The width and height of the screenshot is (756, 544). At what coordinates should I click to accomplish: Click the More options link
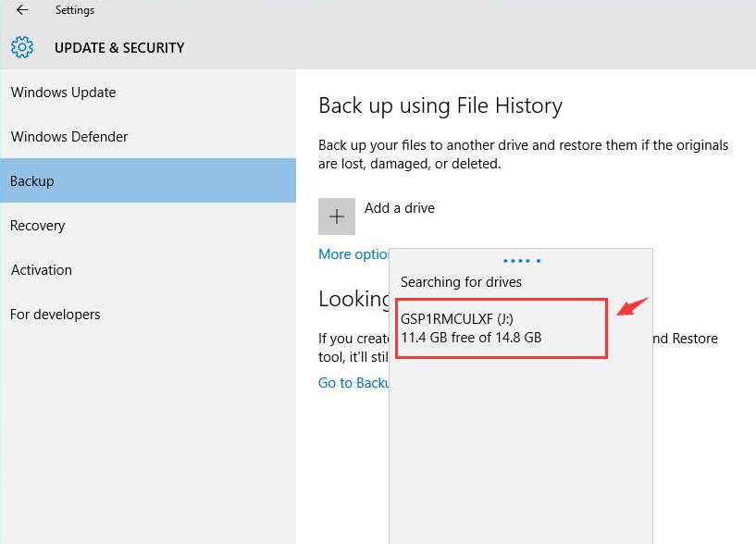click(x=353, y=254)
